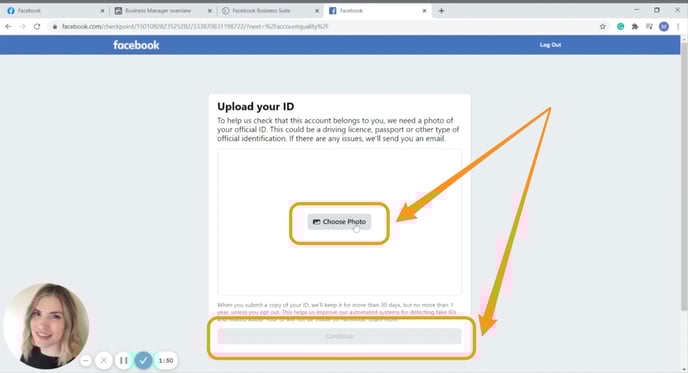Restore down the browser window
Image resolution: width=688 pixels, height=373 pixels.
point(657,10)
